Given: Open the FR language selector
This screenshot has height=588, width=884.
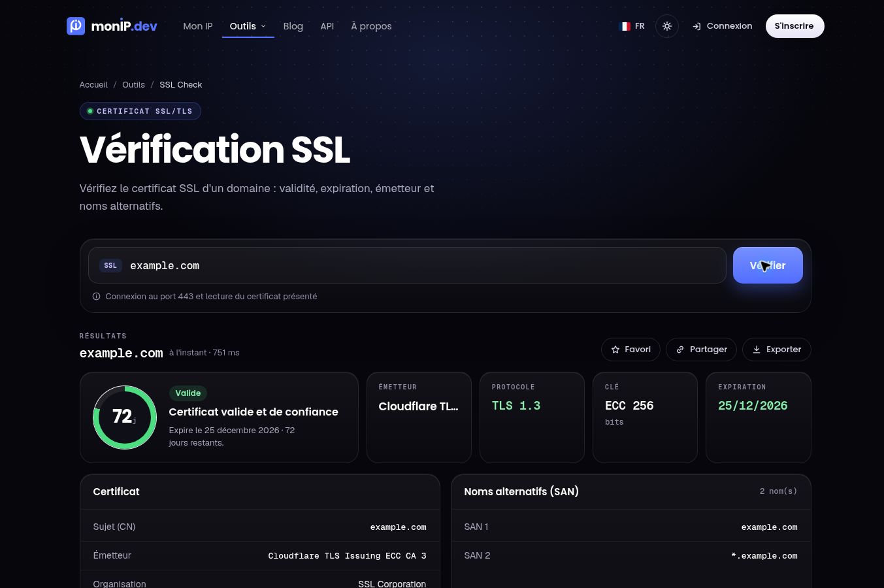Looking at the screenshot, I should pos(632,26).
